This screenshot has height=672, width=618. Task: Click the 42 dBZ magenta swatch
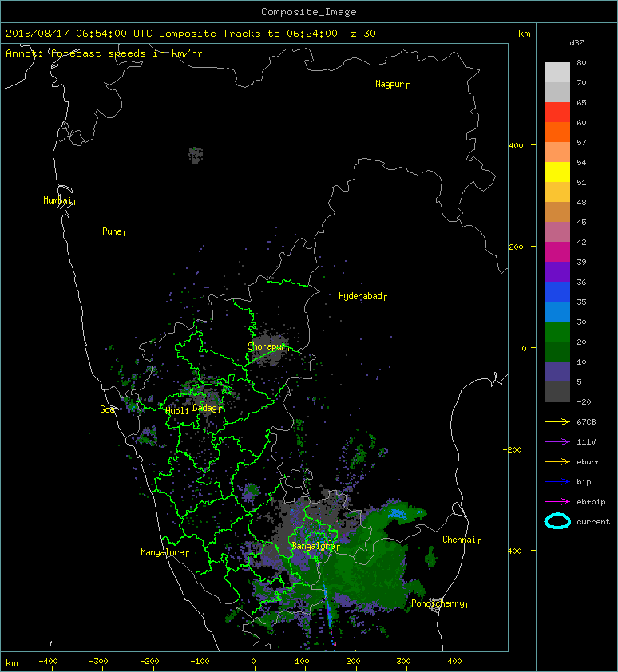557,251
